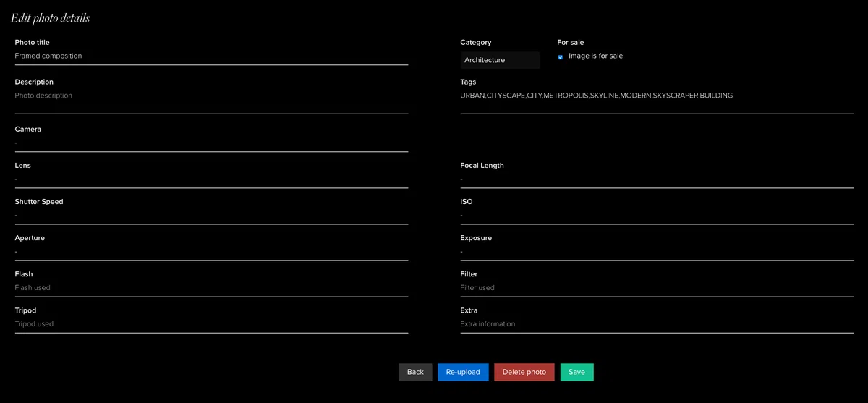
Task: Click the ISO input field
Action: pos(657,216)
